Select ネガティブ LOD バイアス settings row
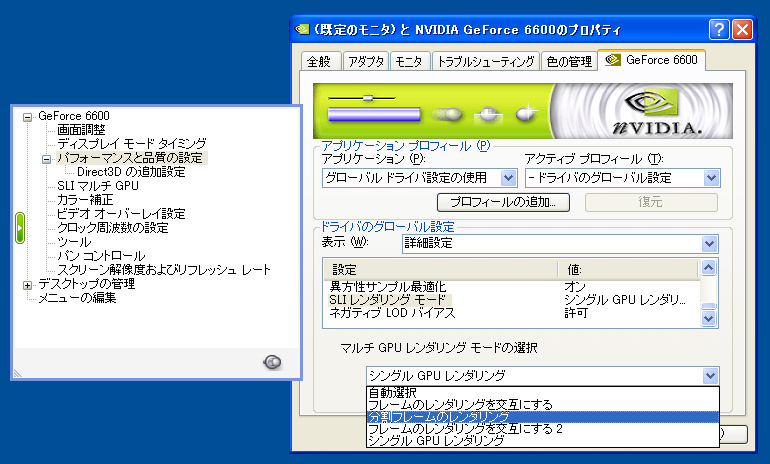The image size is (770, 464). 511,313
